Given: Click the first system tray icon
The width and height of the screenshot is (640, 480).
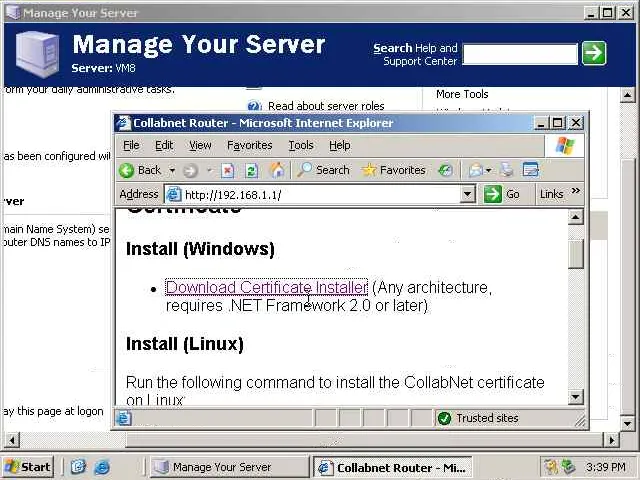Looking at the screenshot, I should (551, 467).
